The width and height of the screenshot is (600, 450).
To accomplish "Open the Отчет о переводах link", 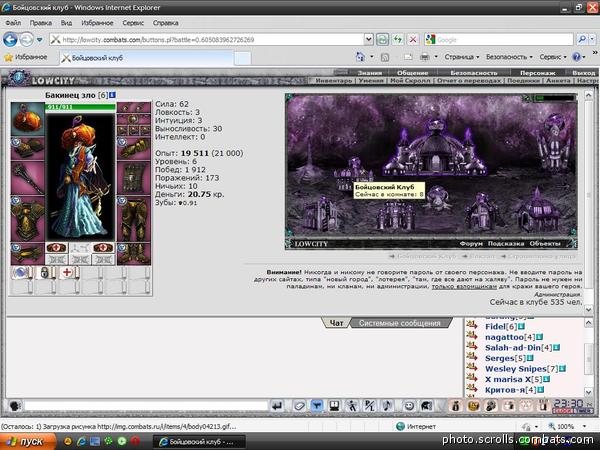I will pos(469,81).
